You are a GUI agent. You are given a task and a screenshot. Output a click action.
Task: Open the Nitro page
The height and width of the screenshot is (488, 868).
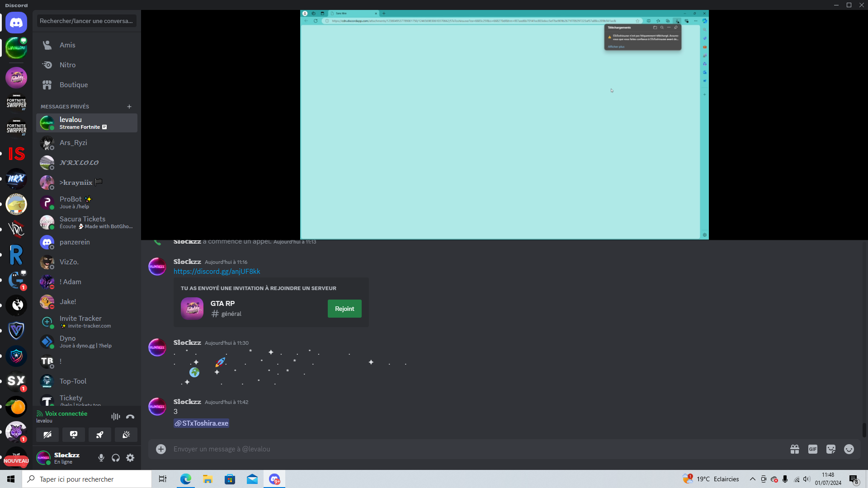point(87,65)
